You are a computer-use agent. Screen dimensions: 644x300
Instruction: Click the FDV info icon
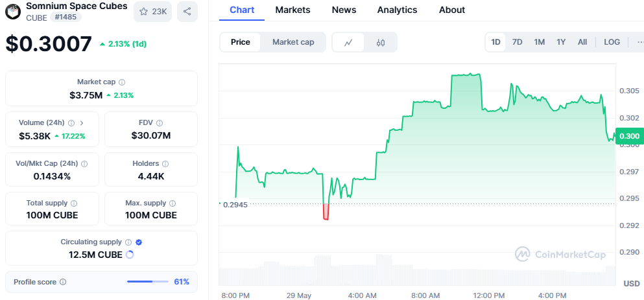coord(160,123)
